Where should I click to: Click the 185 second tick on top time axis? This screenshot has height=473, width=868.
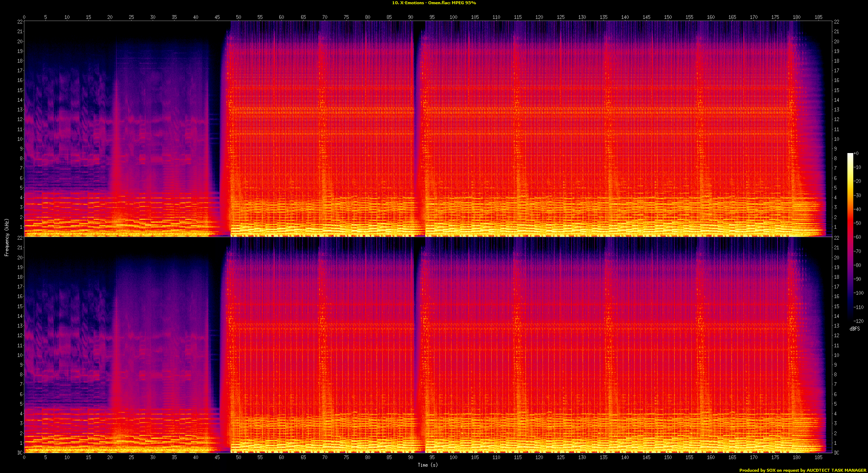[x=818, y=17]
